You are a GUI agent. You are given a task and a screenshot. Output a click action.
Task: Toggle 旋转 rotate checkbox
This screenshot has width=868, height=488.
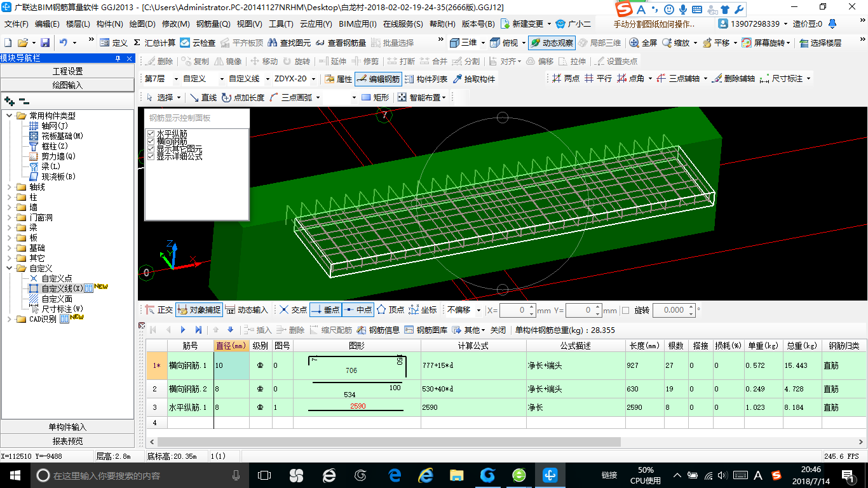coord(625,310)
